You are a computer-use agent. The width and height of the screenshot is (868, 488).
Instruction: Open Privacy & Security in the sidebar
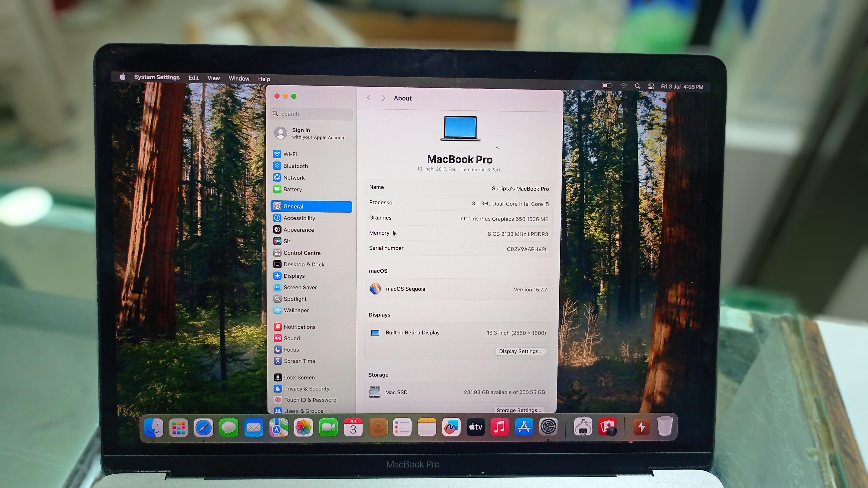[x=311, y=388]
